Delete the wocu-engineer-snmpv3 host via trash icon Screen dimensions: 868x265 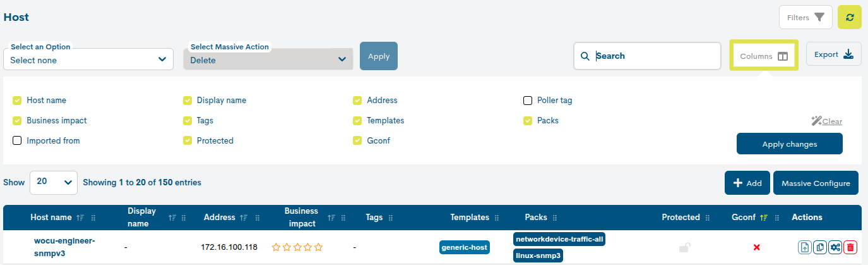click(x=850, y=247)
